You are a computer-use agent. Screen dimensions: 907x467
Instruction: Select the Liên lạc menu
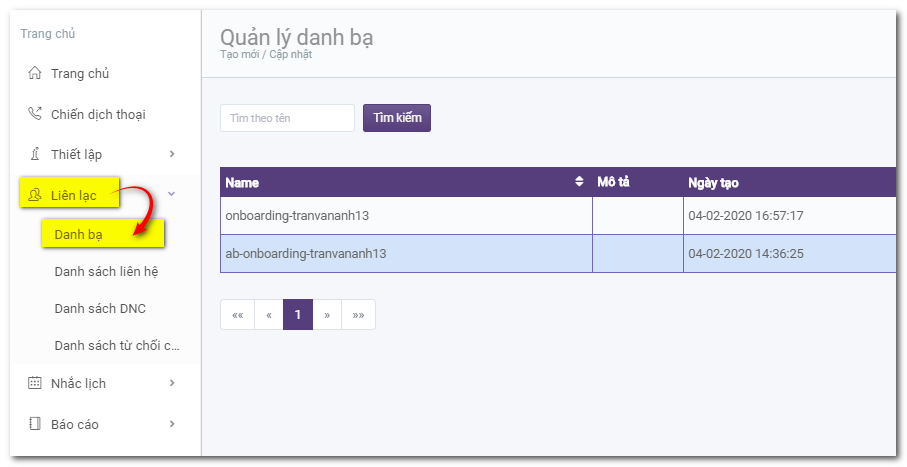[x=73, y=196]
